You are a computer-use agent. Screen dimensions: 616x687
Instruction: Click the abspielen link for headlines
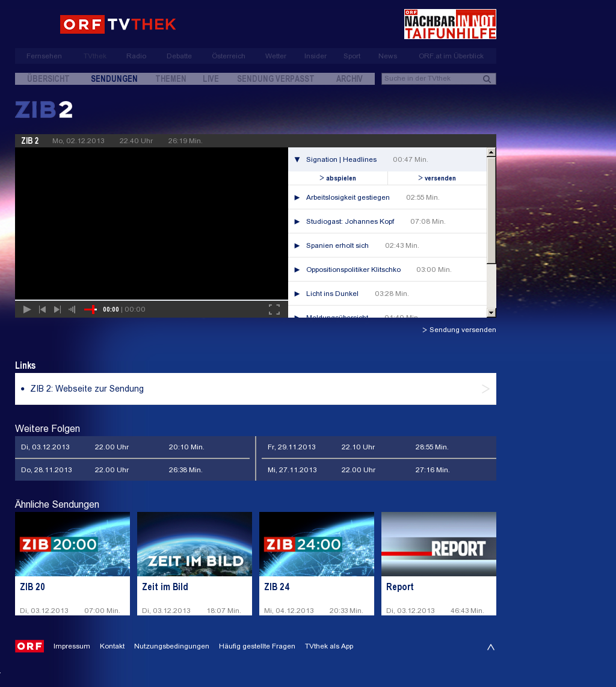click(x=338, y=178)
